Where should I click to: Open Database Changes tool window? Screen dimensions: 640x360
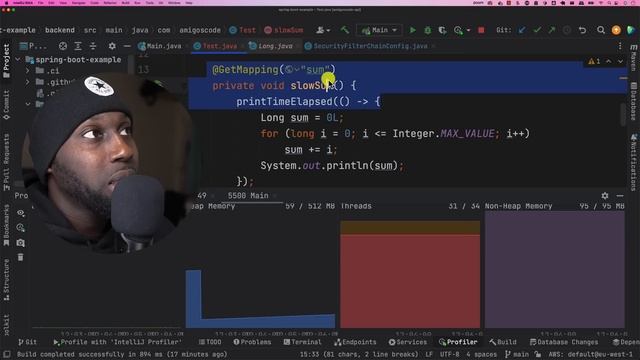point(564,342)
